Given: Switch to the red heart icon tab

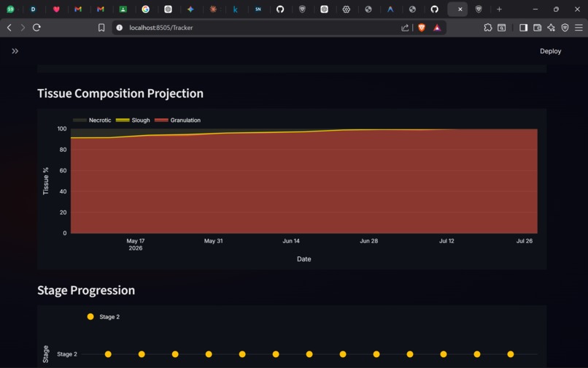Looking at the screenshot, I should click(56, 9).
